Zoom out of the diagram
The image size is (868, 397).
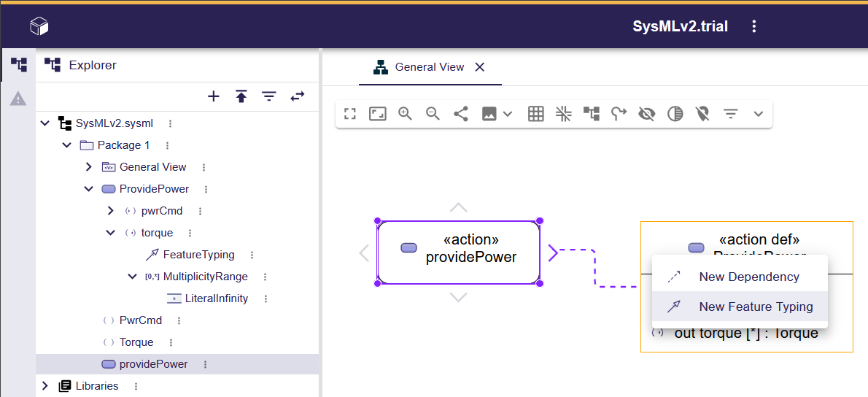tap(433, 114)
